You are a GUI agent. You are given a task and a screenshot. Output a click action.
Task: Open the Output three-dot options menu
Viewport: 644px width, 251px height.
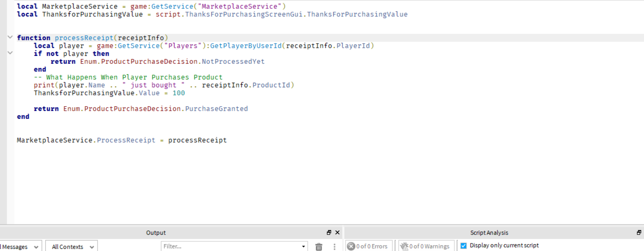(x=335, y=246)
